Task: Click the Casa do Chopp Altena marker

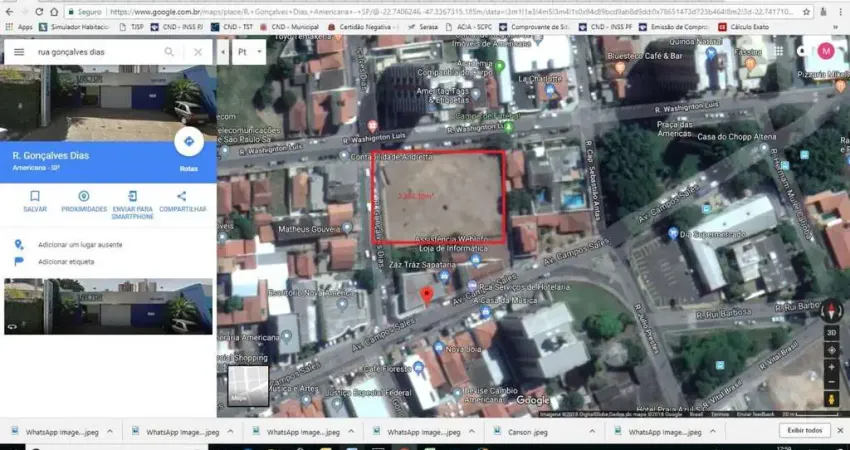Action: click(x=764, y=147)
